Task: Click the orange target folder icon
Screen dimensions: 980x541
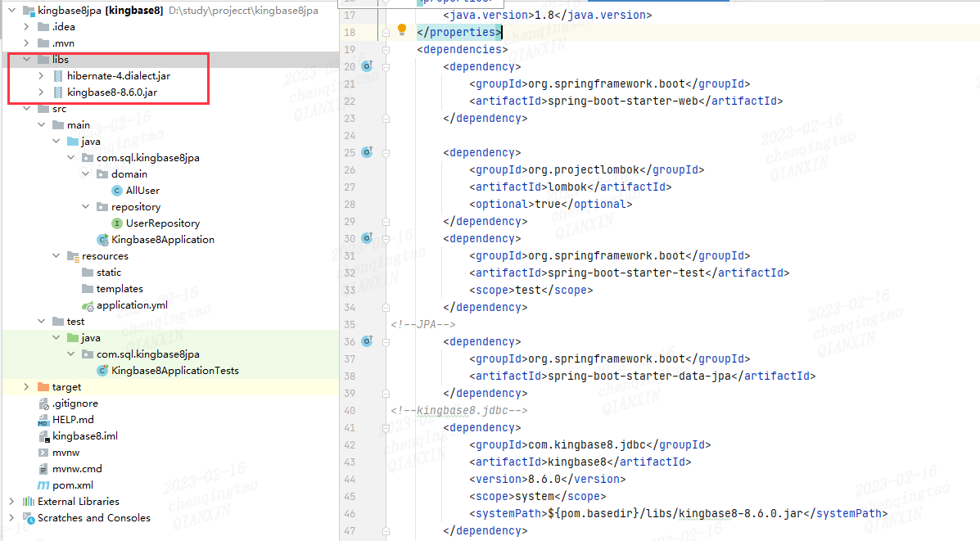Action: pos(43,386)
